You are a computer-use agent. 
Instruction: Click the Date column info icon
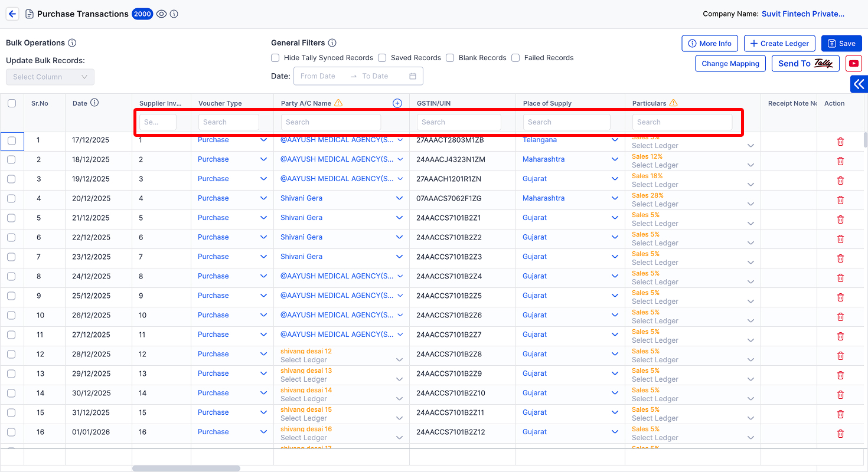coord(94,103)
